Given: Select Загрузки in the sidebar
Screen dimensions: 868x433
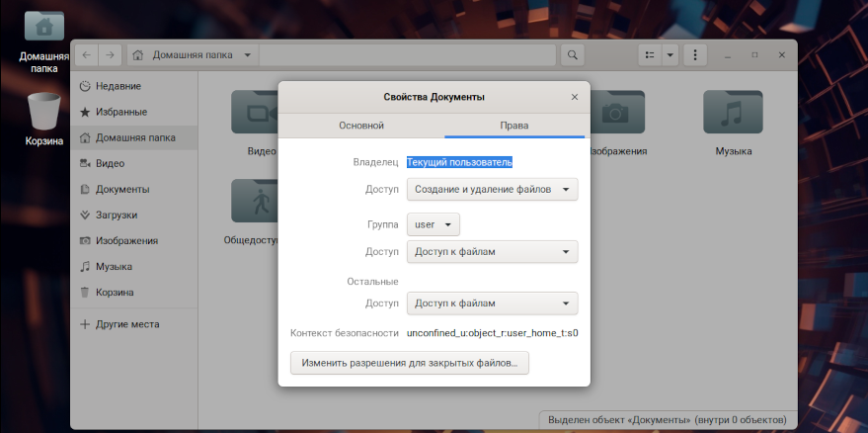Looking at the screenshot, I should coord(117,215).
